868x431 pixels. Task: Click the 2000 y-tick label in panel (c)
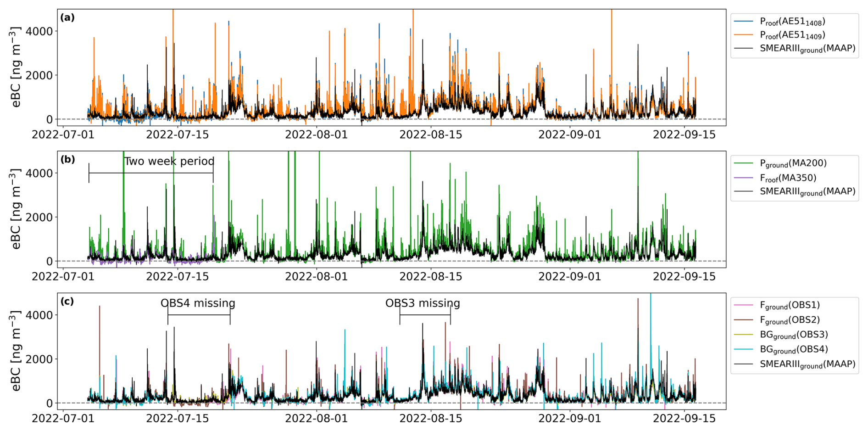(x=40, y=359)
